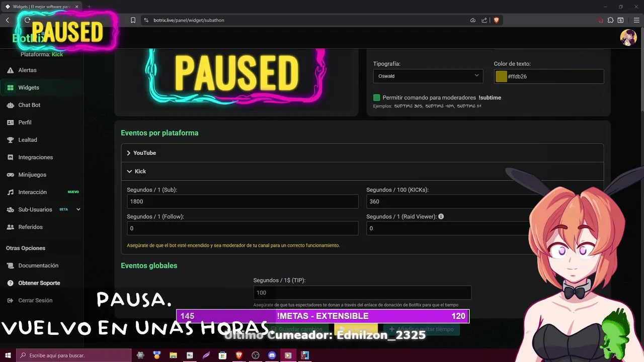This screenshot has height=362, width=644.
Task: Toggle the browser sidebar panel icon
Action: [x=620, y=20]
